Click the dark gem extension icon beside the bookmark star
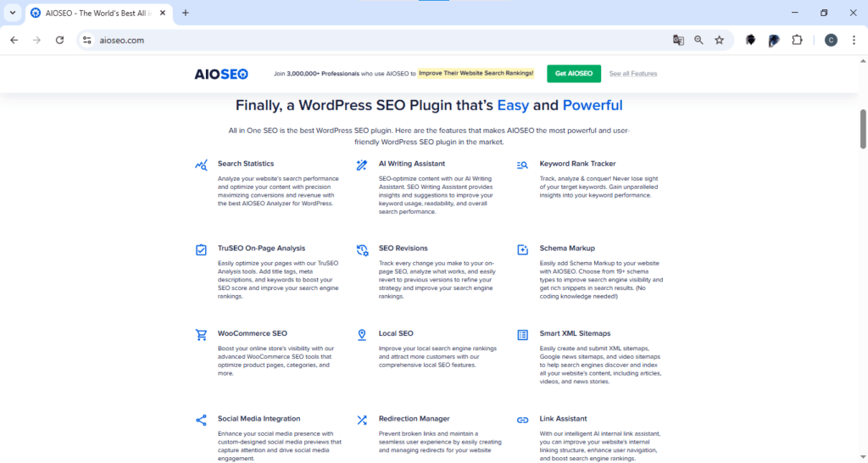This screenshot has width=868, height=463. click(751, 40)
